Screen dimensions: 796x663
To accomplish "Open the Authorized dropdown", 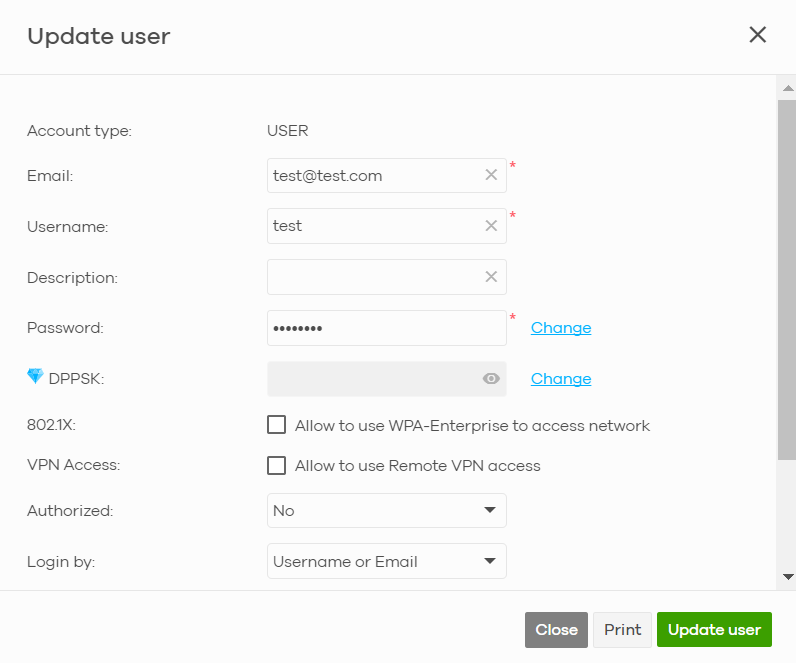I will pos(386,510).
